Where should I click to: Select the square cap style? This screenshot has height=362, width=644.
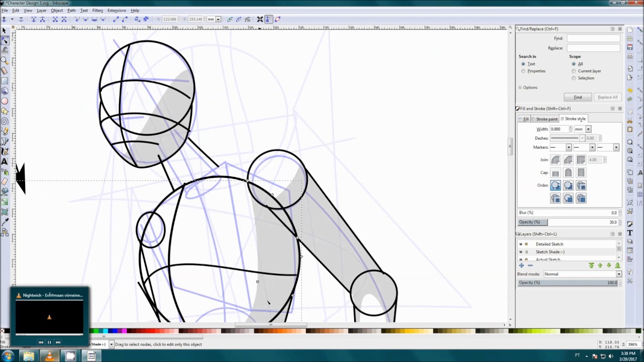(x=581, y=173)
